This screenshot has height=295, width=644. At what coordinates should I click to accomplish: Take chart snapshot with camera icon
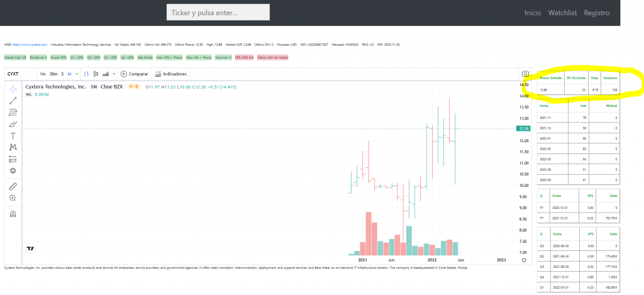[525, 74]
